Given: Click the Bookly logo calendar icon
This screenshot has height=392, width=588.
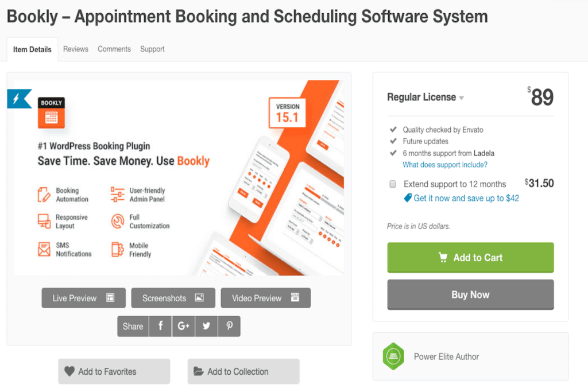Looking at the screenshot, I should (x=51, y=113).
